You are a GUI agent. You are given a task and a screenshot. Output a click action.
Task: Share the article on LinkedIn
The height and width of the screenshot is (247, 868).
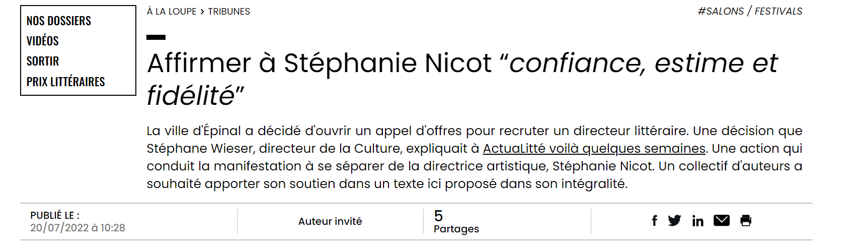(697, 221)
